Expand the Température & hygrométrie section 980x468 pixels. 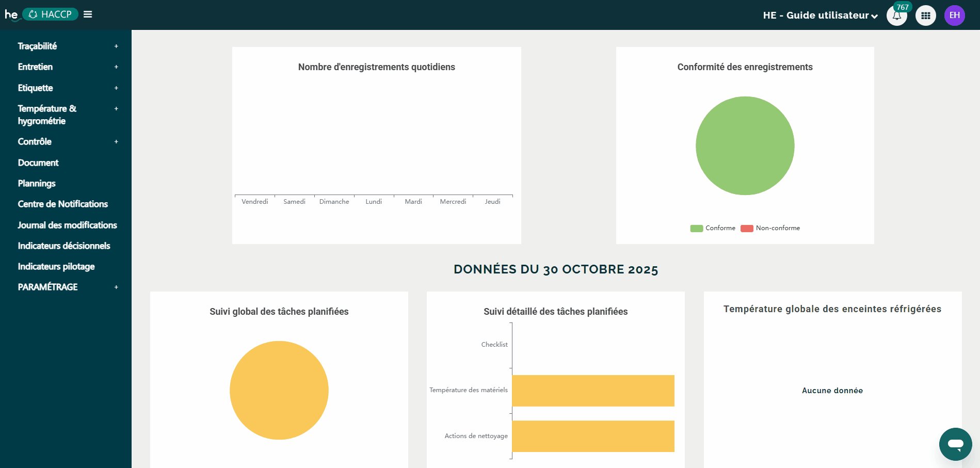[46, 115]
